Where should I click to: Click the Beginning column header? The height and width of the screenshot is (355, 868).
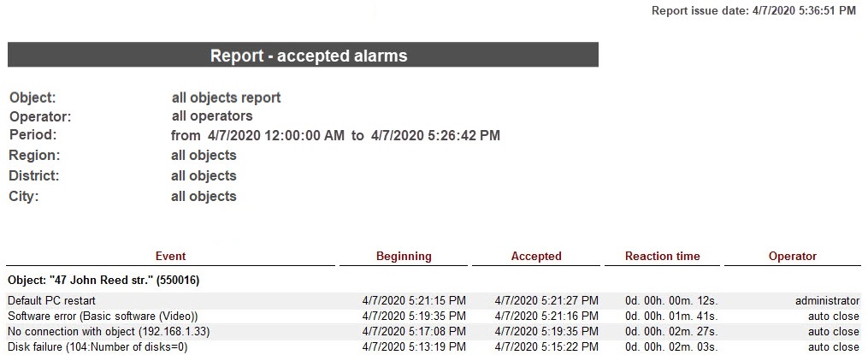404,256
